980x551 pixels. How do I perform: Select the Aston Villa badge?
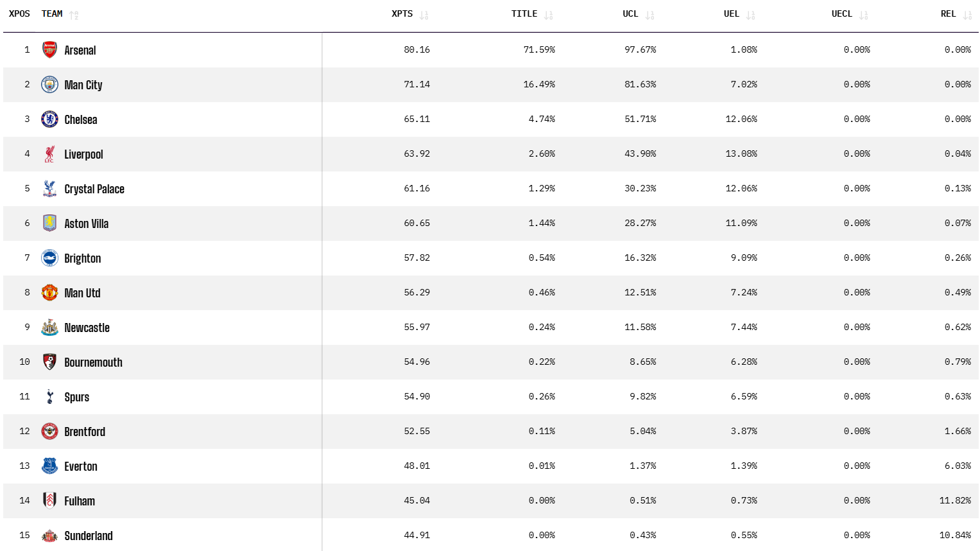point(49,223)
